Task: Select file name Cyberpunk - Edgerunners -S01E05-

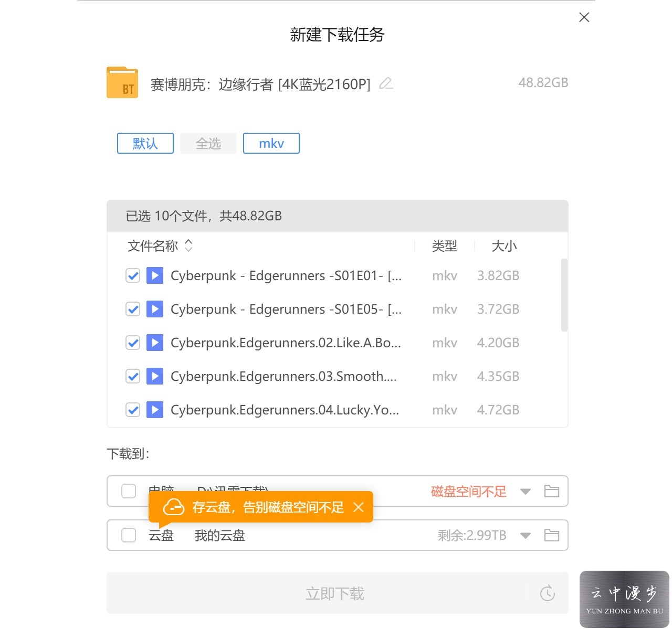Action: [286, 310]
